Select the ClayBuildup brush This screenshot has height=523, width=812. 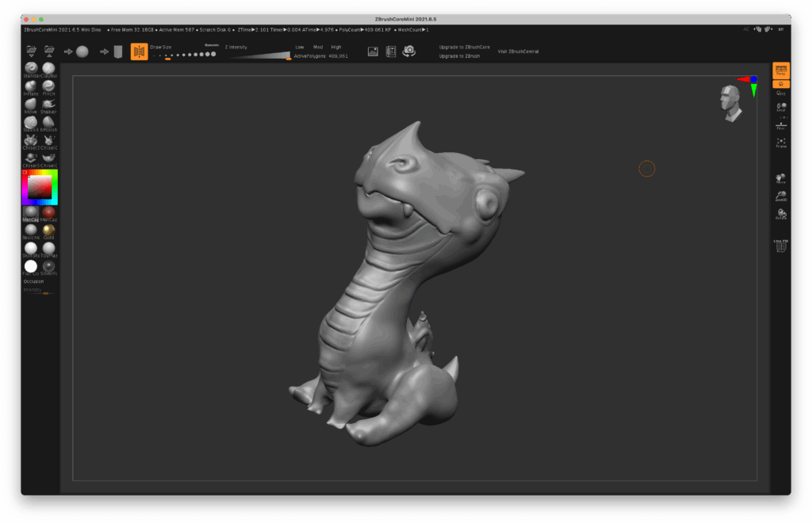(48, 69)
